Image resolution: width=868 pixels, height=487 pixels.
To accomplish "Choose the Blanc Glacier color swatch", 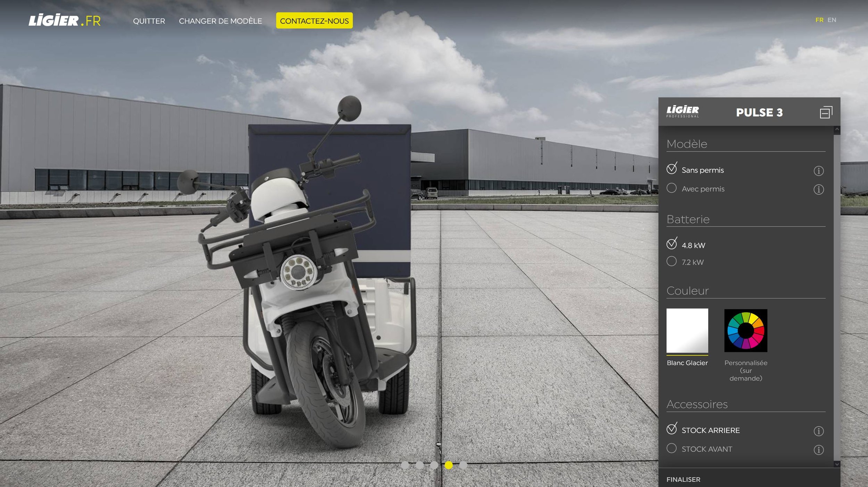I will click(x=687, y=330).
